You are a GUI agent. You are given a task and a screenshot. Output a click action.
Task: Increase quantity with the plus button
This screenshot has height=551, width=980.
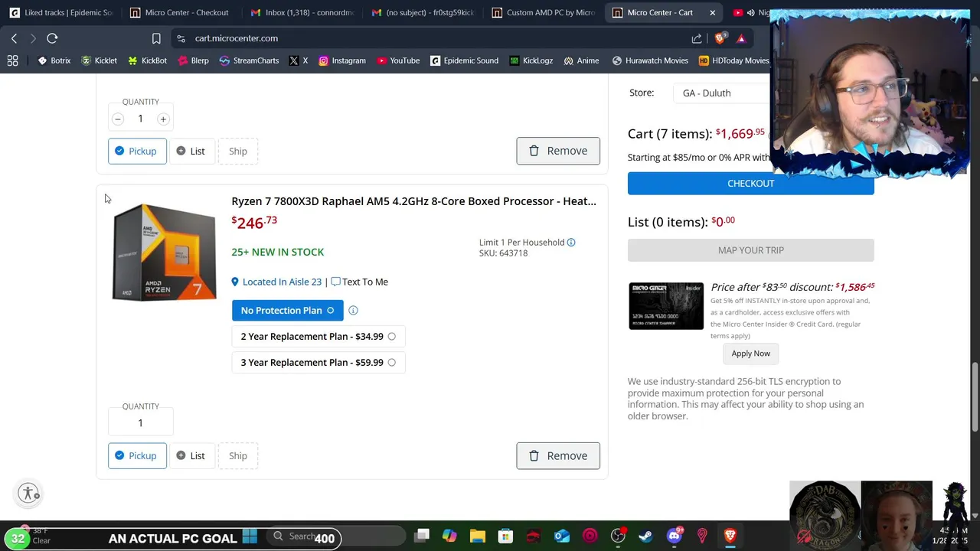click(x=163, y=119)
